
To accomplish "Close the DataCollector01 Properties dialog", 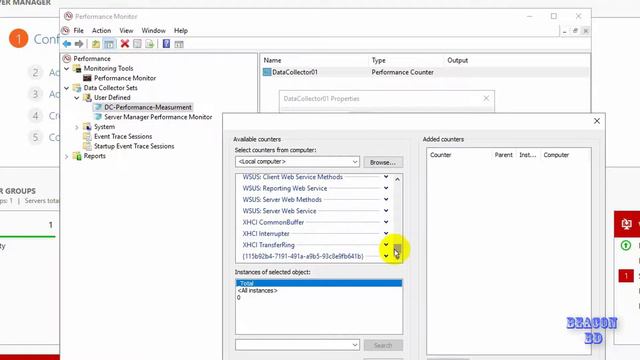I will (x=486, y=98).
